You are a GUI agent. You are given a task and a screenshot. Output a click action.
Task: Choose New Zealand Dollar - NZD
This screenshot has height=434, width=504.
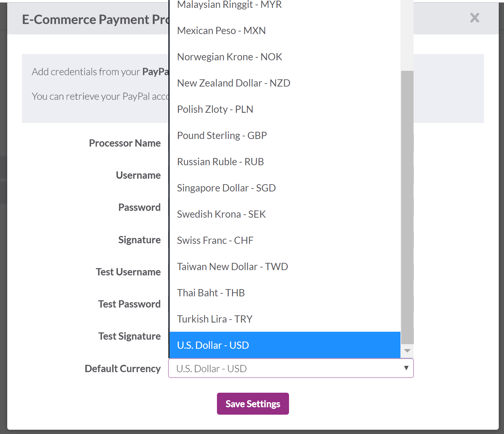click(x=285, y=83)
